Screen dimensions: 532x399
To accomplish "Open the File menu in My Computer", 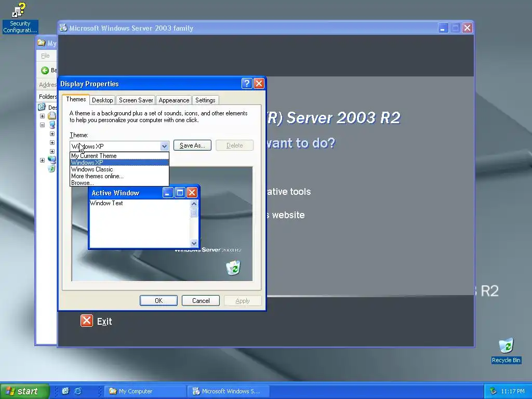I will [x=45, y=56].
